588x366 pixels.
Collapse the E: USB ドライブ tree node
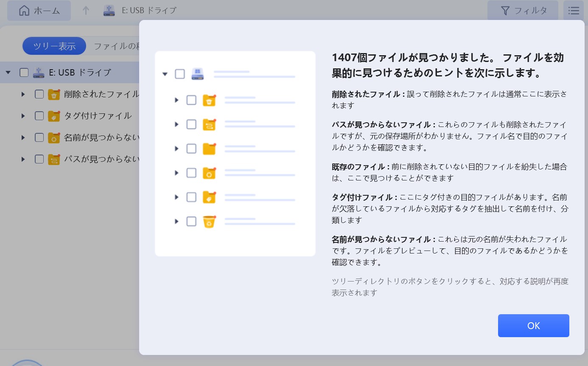pyautogui.click(x=8, y=73)
